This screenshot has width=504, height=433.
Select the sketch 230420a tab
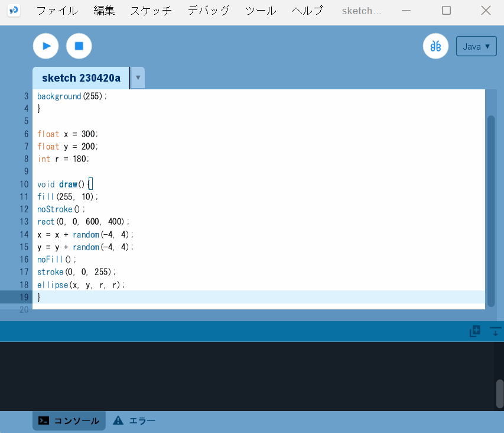(81, 78)
